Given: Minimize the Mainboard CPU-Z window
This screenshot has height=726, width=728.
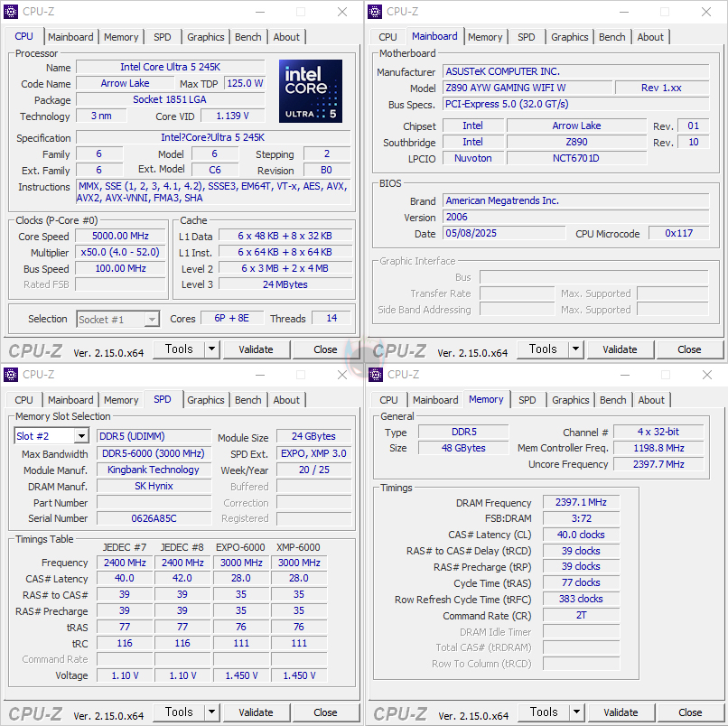Looking at the screenshot, I should point(624,12).
